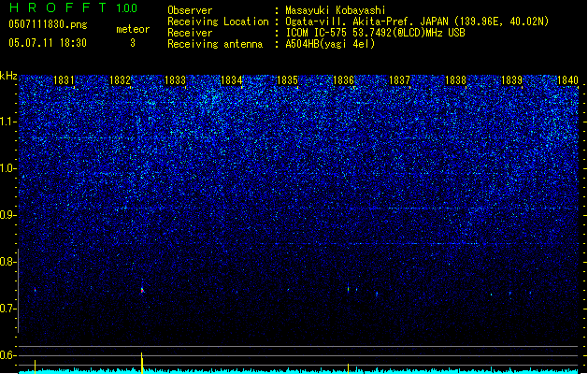Select the filename 0507111830.png
The height and width of the screenshot is (374, 588).
pos(48,24)
